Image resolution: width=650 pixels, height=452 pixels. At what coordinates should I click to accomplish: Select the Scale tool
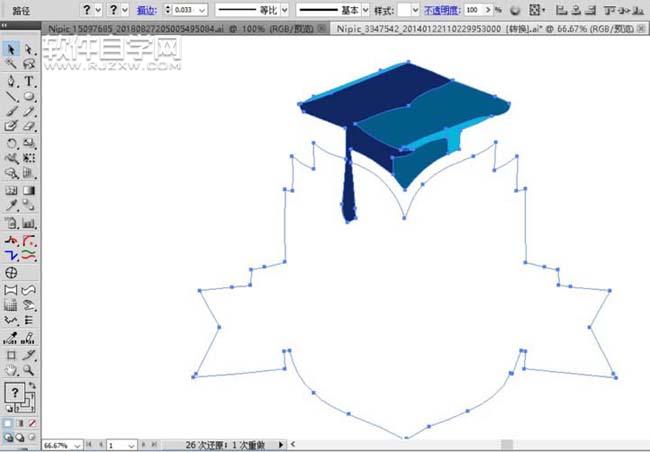point(29,143)
